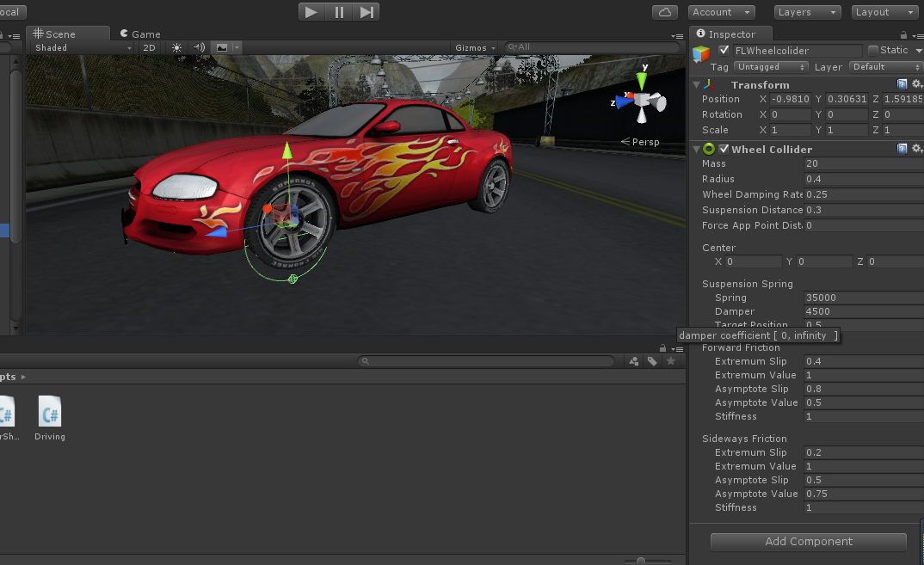924x565 pixels.
Task: Click the Scene view search field
Action: coord(592,47)
